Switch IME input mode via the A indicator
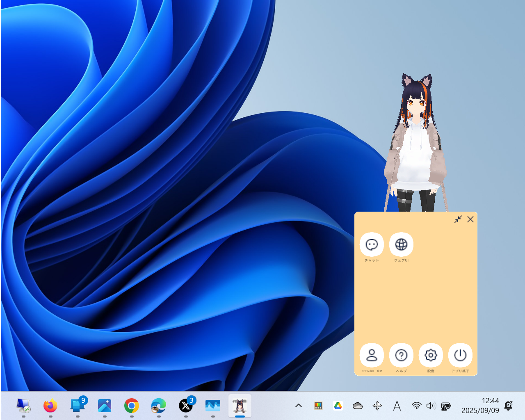 (x=397, y=406)
